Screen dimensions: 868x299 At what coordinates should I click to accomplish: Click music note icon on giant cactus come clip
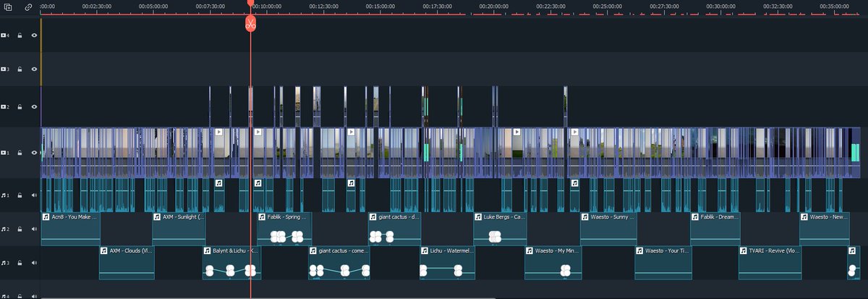pyautogui.click(x=314, y=250)
